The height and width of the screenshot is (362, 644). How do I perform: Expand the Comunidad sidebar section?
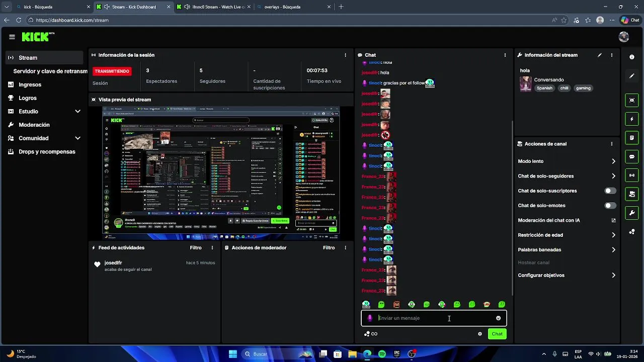[77, 138]
